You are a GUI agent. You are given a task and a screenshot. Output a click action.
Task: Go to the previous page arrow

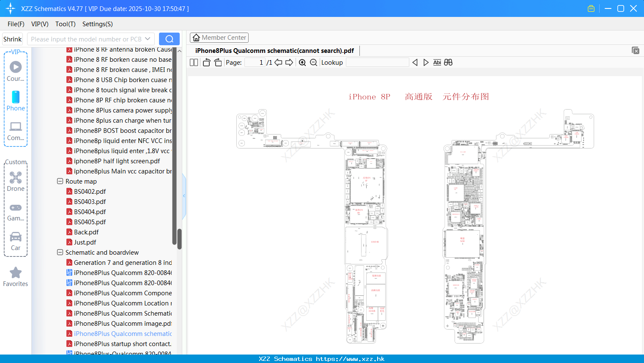278,63
